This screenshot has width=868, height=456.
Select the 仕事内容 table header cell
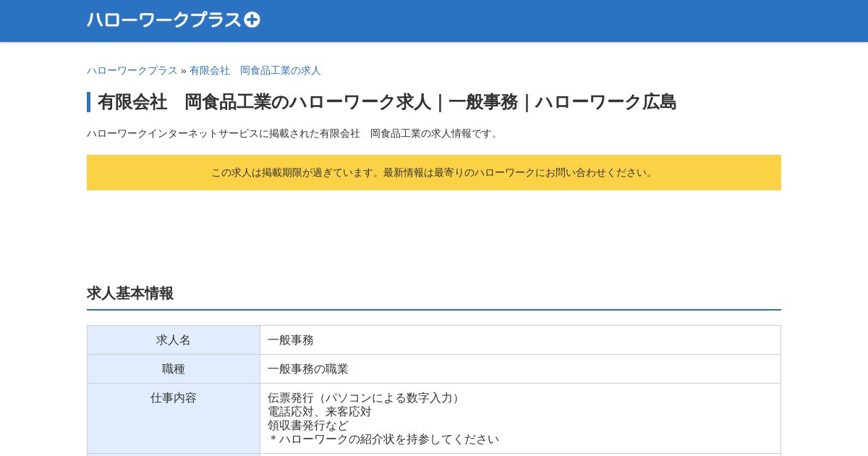(x=174, y=418)
